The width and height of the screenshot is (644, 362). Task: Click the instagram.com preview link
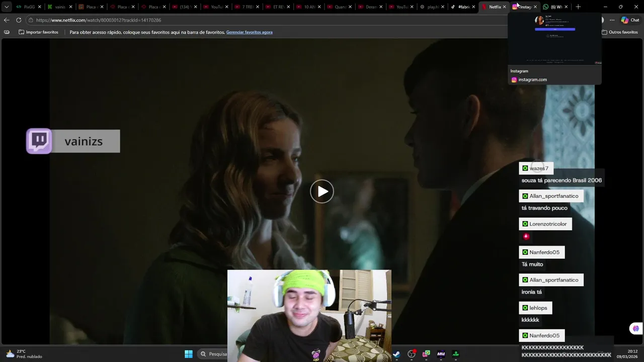pyautogui.click(x=532, y=79)
